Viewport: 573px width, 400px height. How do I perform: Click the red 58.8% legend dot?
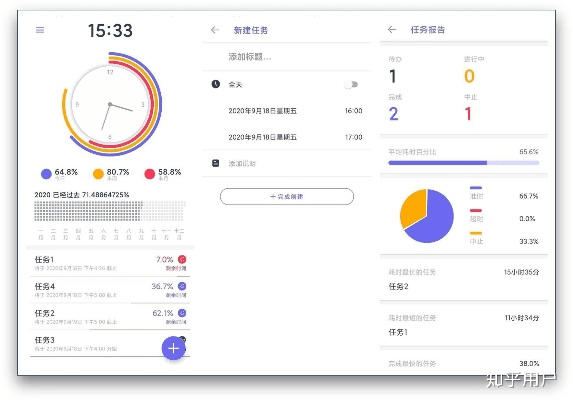coord(150,174)
